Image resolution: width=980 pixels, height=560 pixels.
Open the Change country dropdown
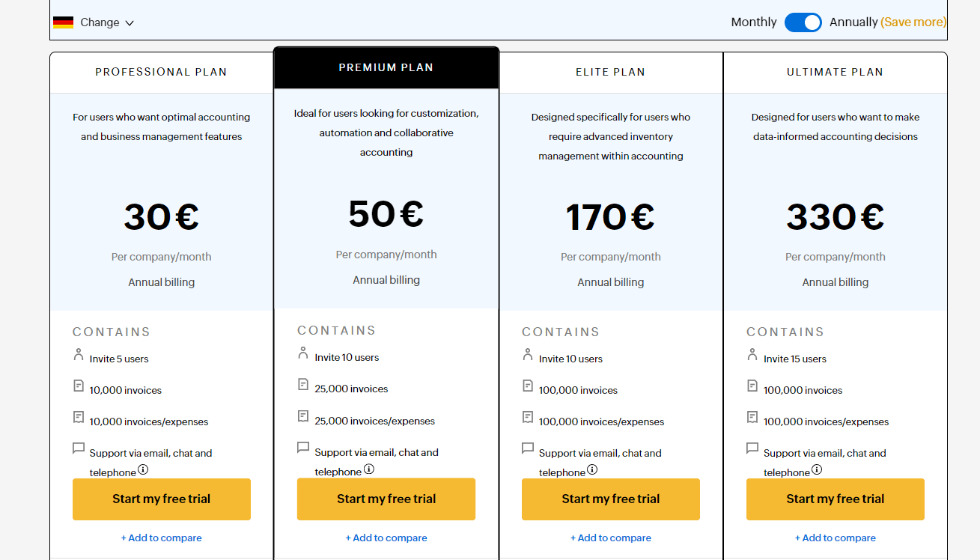(100, 22)
